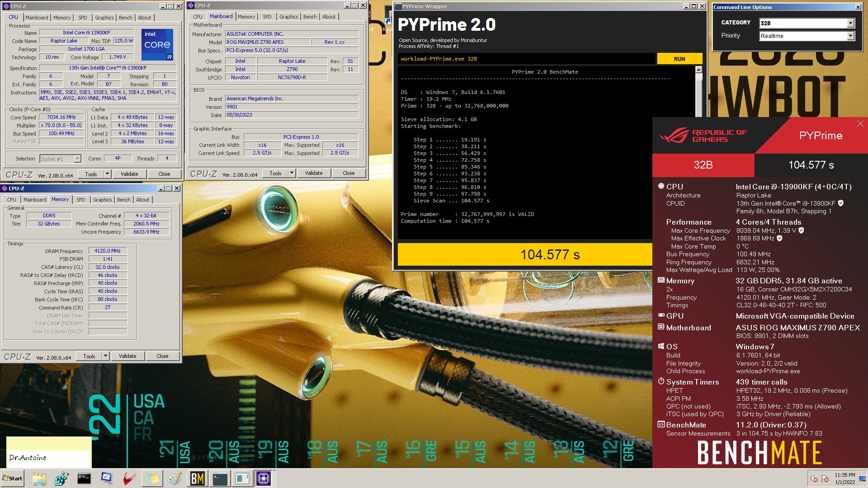
Task: Click the System Timers clock icon
Action: point(661,381)
